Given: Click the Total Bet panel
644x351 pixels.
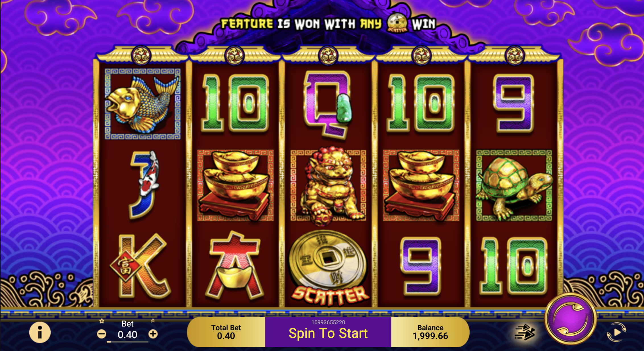Looking at the screenshot, I should [226, 332].
